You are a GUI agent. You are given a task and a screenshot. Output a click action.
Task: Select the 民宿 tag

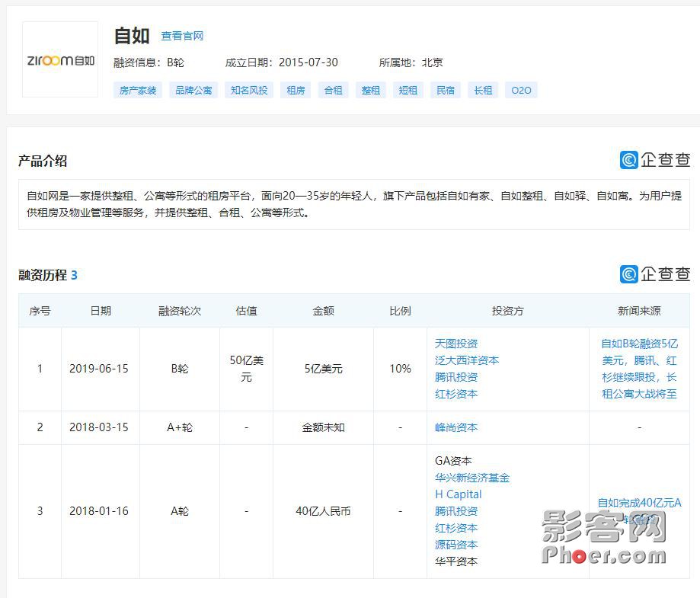(x=446, y=90)
